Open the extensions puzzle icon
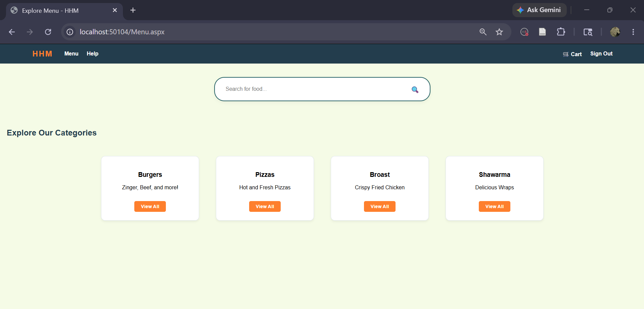 click(561, 32)
